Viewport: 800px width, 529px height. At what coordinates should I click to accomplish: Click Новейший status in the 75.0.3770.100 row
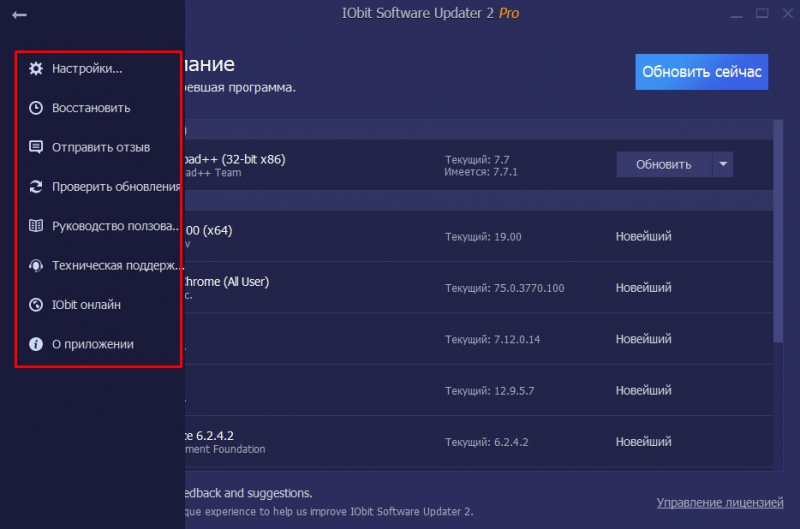(643, 288)
